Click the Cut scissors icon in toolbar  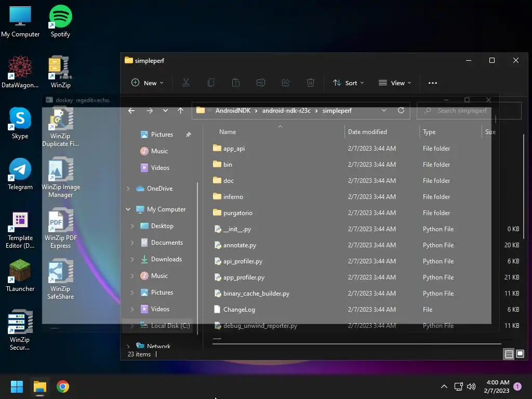point(185,83)
